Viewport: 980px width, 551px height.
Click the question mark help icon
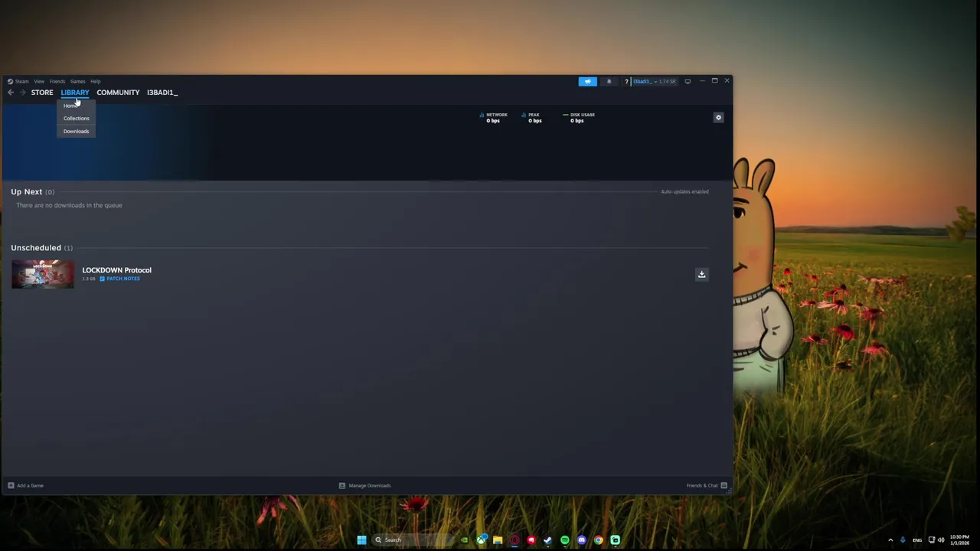(626, 81)
